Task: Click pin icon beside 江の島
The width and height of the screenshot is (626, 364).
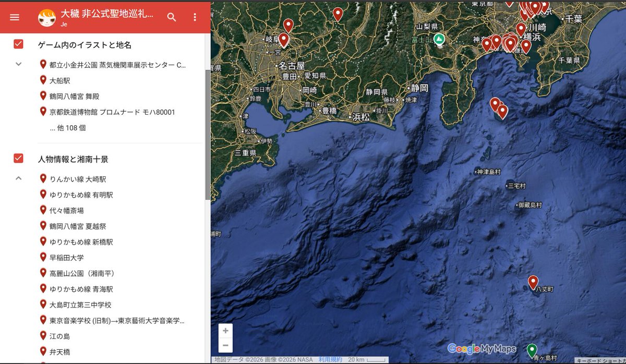Action: [43, 335]
